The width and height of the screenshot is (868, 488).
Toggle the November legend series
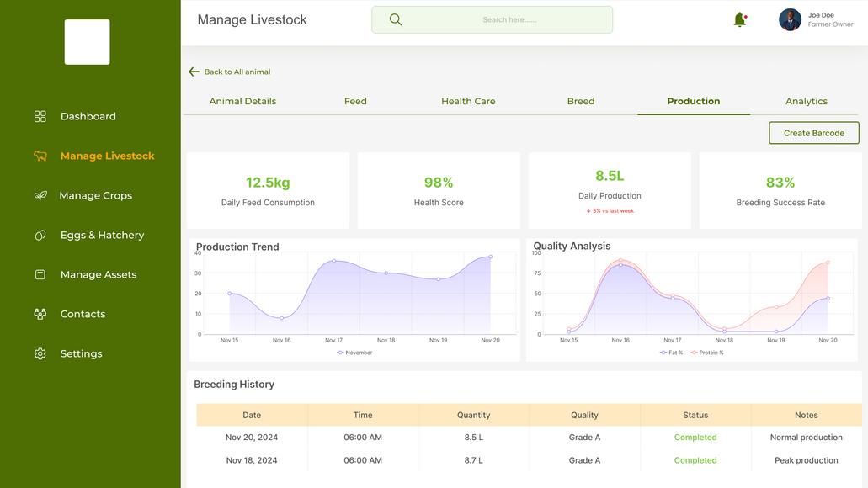pyautogui.click(x=354, y=353)
